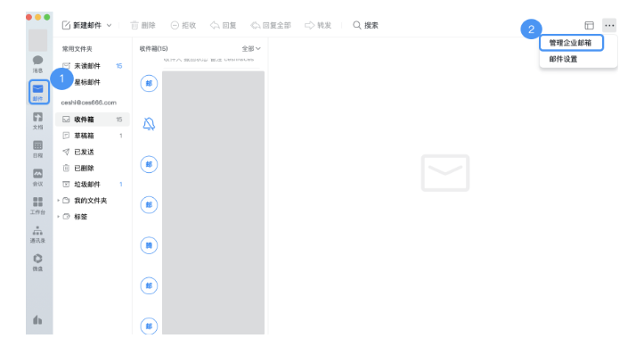Open the Meetings (会议) sidebar icon
This screenshot has height=355, width=644.
click(37, 177)
